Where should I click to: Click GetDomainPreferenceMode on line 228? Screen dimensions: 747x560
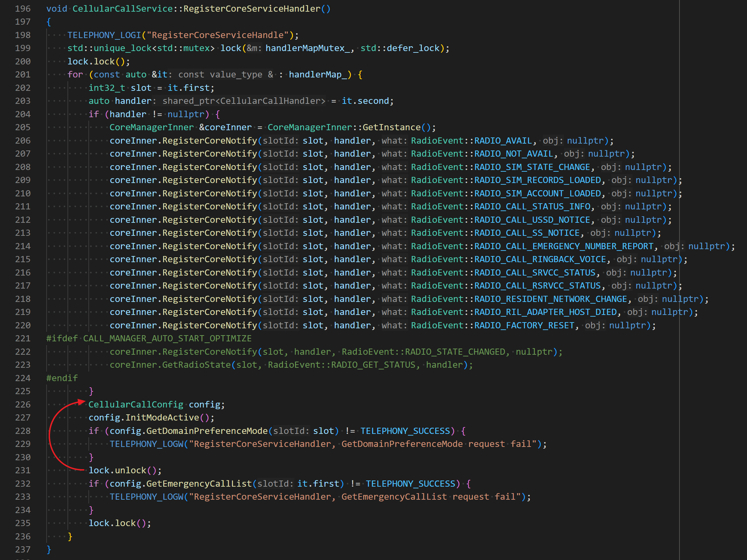[207, 431]
